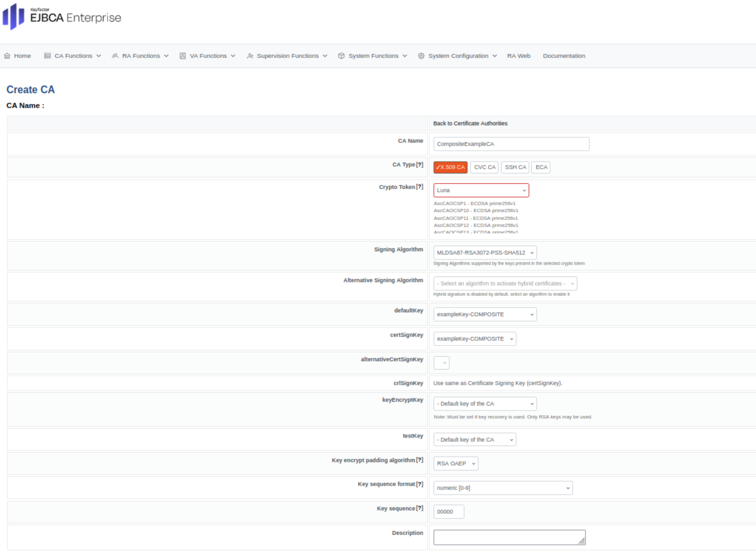Click the Key sequence input field
The height and width of the screenshot is (558, 756).
point(448,511)
